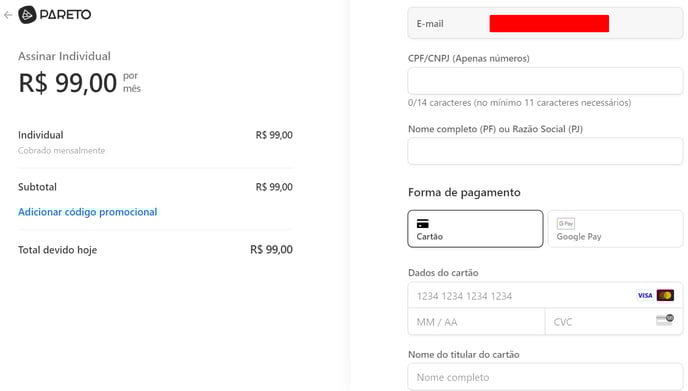Click the R$ 99,00 por mês price heading
The width and height of the screenshot is (688, 391).
click(x=79, y=83)
